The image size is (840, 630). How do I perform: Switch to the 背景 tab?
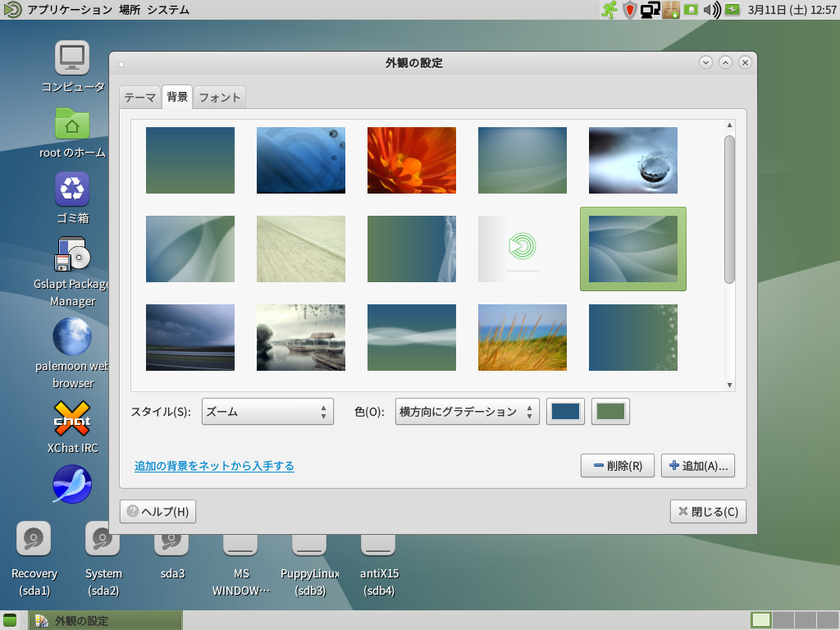[177, 97]
